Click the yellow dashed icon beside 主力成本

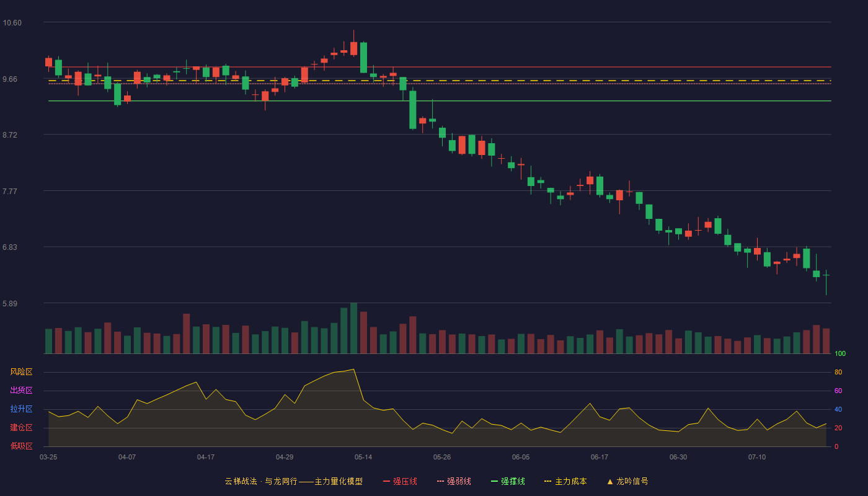[547, 481]
